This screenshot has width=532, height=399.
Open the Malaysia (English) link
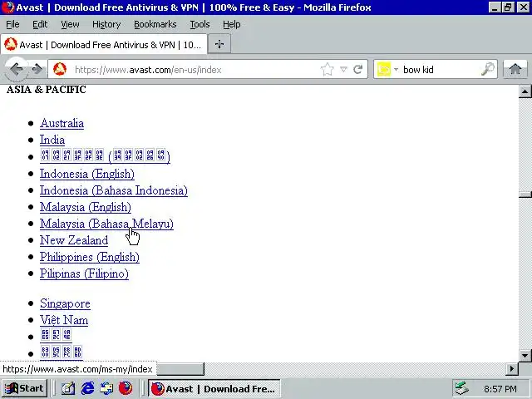pyautogui.click(x=86, y=207)
